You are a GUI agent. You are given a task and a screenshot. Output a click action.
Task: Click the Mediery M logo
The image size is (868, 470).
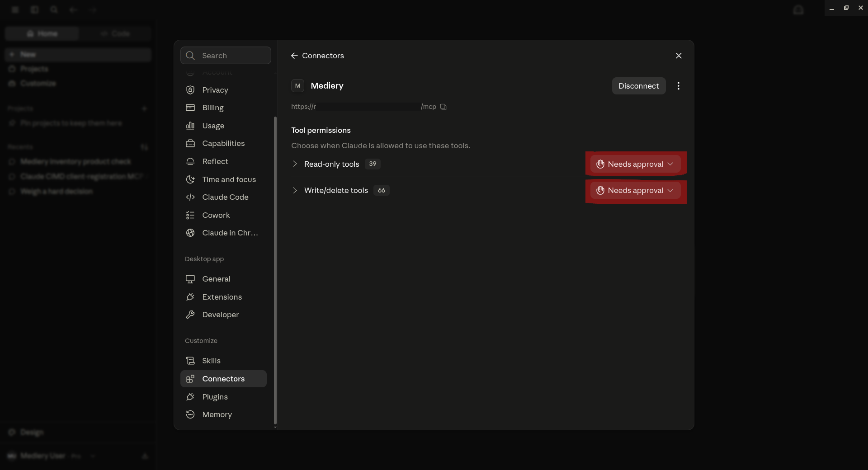point(297,86)
